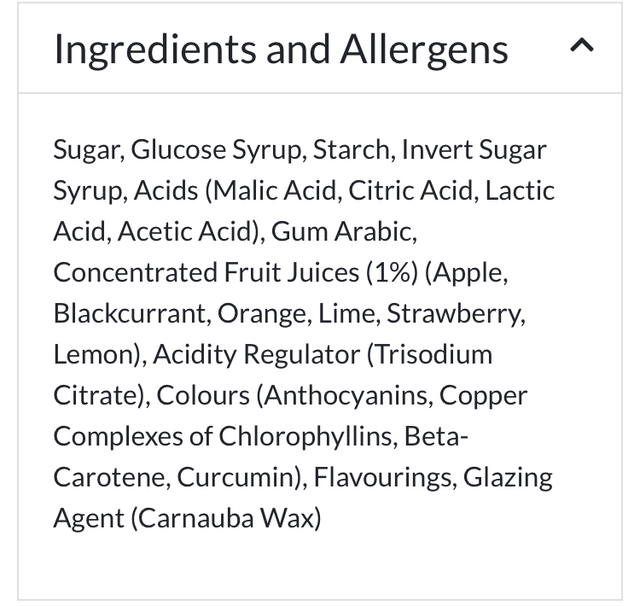Click the "Ingredients and Allergens" heading text

point(281,49)
